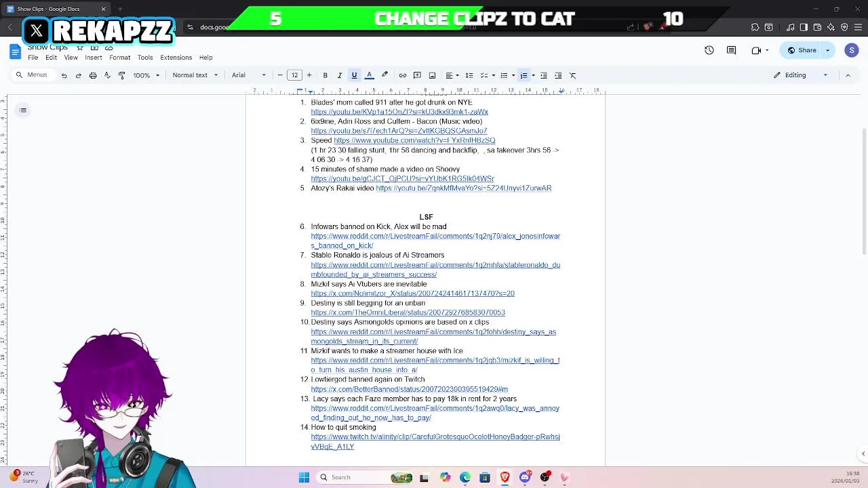Open the View menu
The height and width of the screenshot is (488, 868).
[71, 58]
